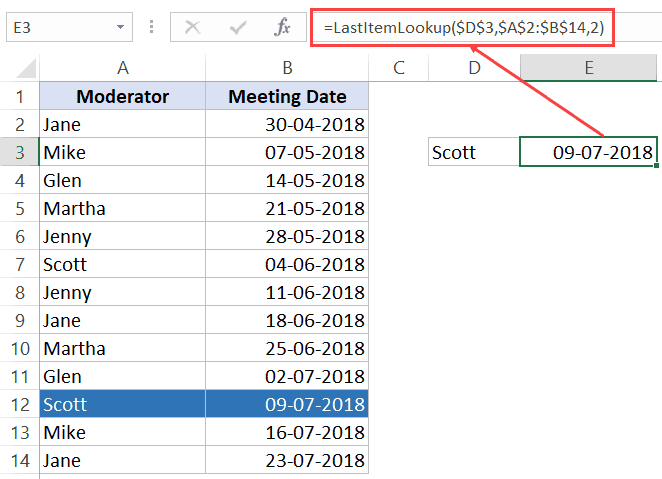Select cell D3 containing Scott
This screenshot has width=662, height=479.
tap(474, 152)
